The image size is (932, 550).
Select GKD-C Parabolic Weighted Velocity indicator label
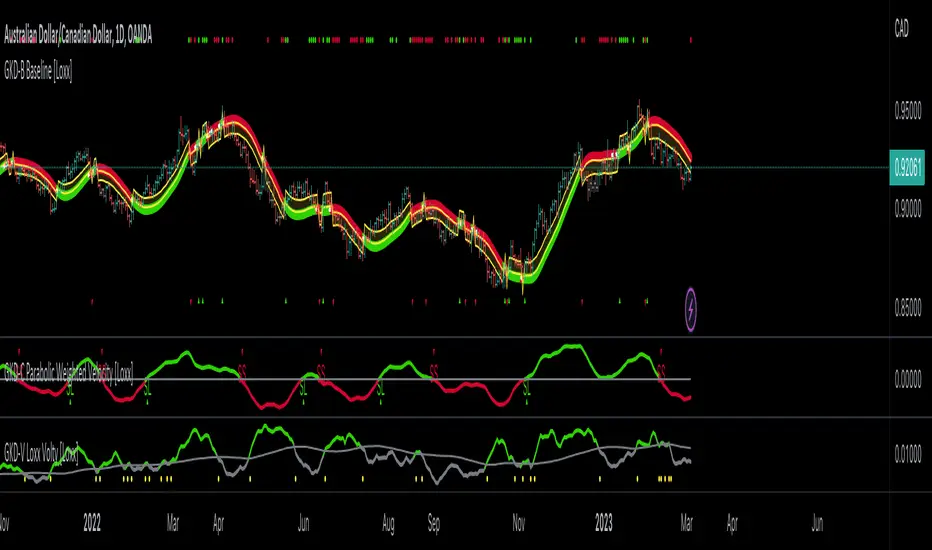[x=68, y=373]
